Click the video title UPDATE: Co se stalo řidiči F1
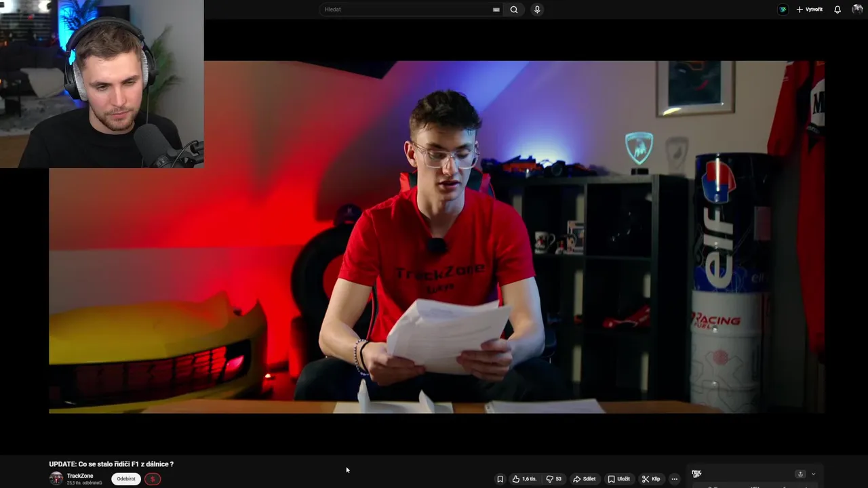The height and width of the screenshot is (488, 868). (111, 464)
